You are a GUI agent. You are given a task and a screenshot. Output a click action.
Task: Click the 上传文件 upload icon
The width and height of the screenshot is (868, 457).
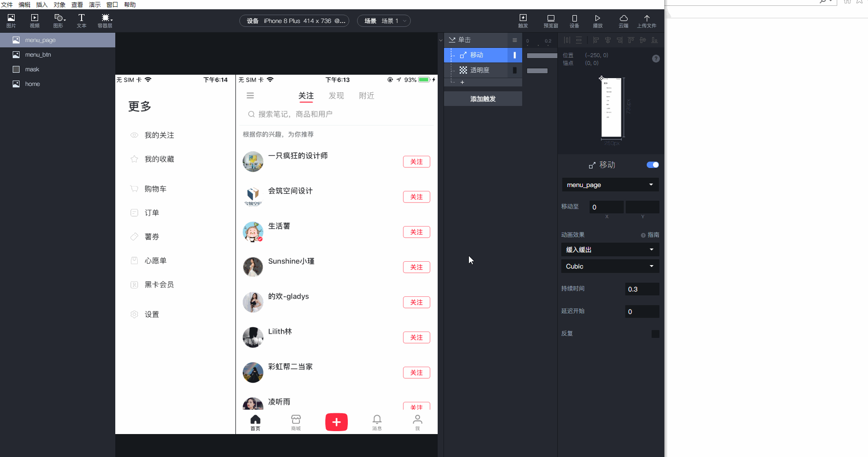click(647, 21)
